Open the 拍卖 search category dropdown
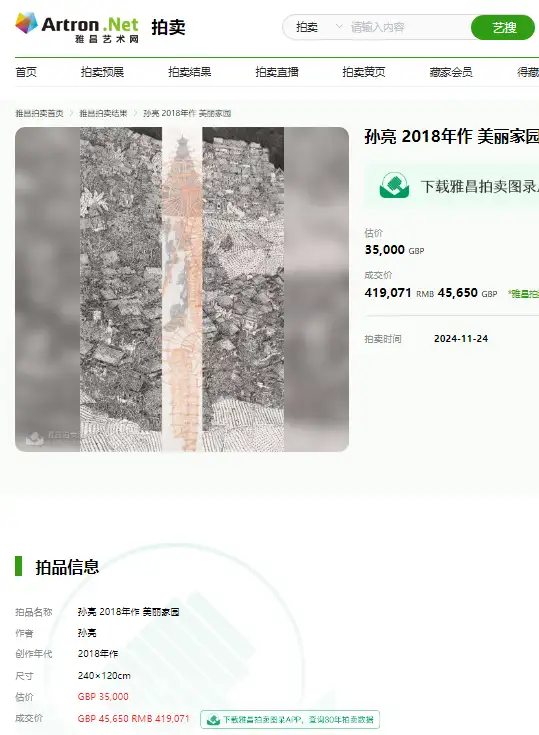 [319, 27]
